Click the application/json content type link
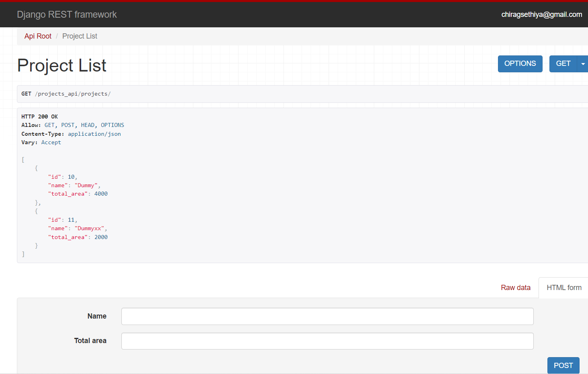Image resolution: width=588 pixels, height=374 pixels. tap(94, 134)
